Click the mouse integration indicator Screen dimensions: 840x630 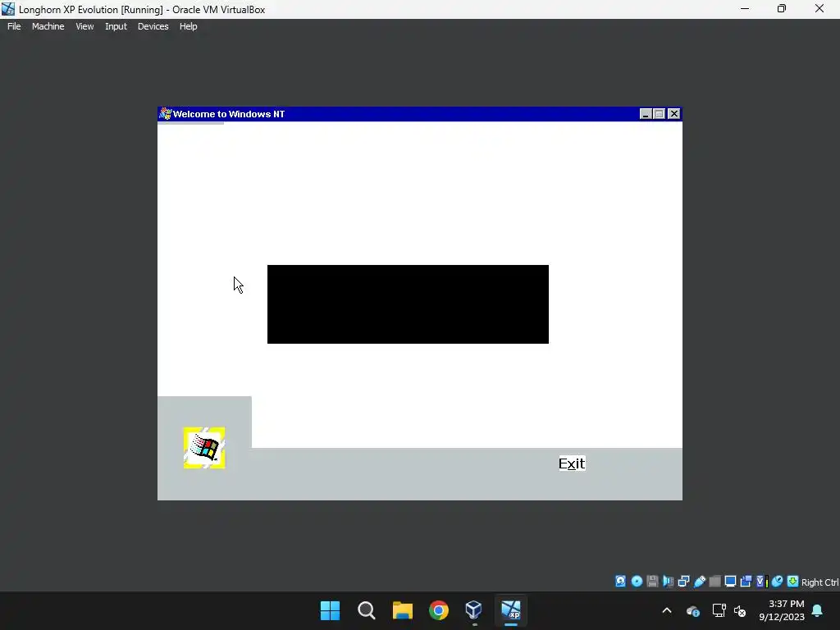click(x=778, y=582)
